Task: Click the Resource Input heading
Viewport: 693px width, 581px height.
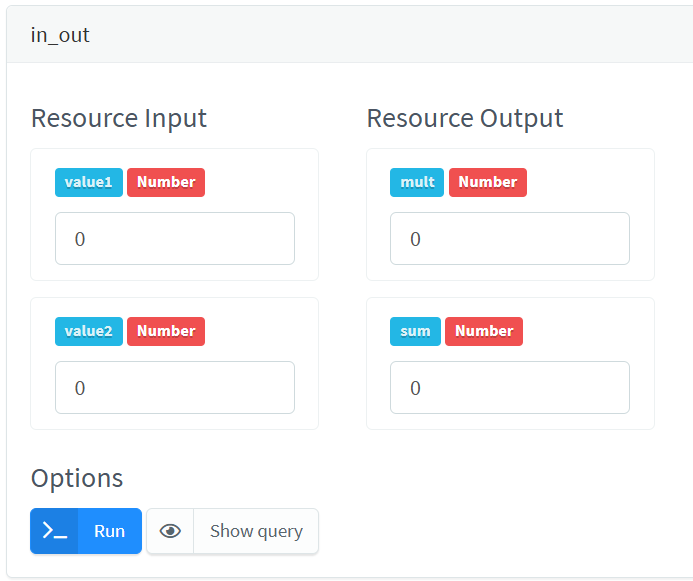Action: click(119, 118)
